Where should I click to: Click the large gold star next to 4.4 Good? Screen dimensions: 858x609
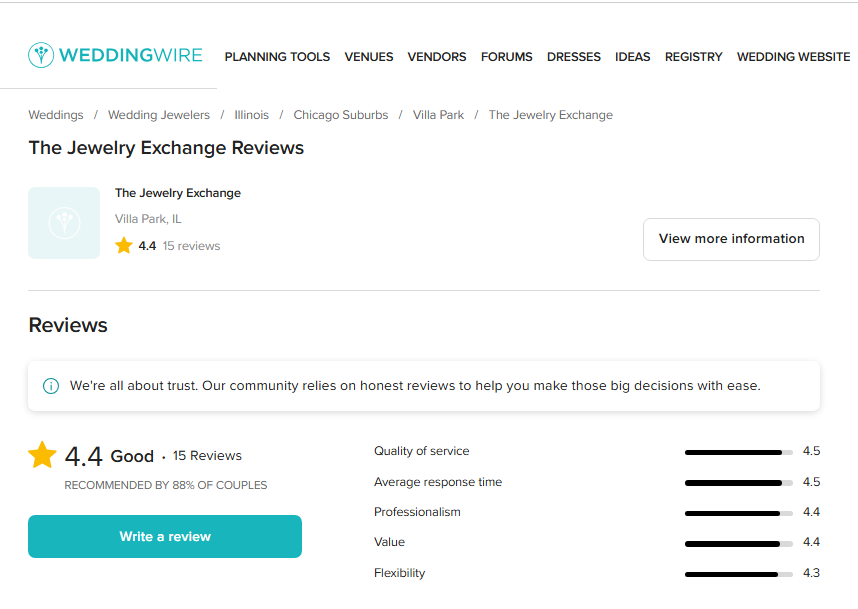[x=42, y=455]
